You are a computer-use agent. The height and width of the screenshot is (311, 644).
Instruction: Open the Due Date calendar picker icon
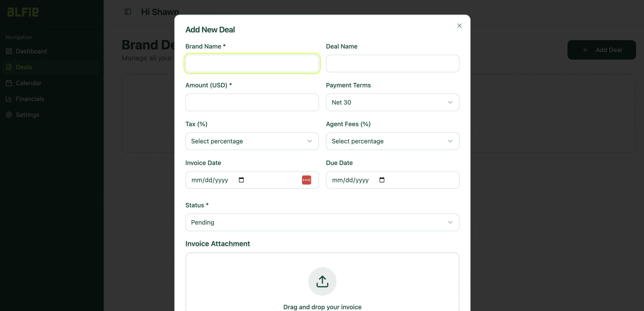(x=382, y=180)
